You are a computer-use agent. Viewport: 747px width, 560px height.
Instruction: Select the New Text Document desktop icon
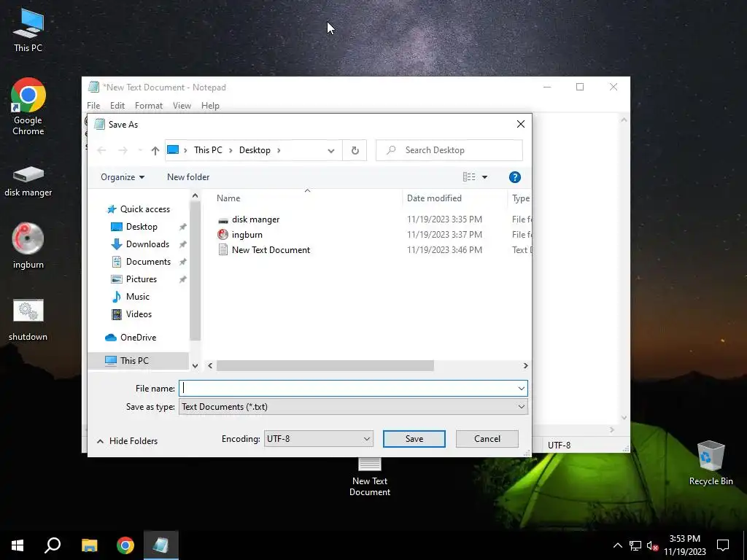pyautogui.click(x=369, y=477)
